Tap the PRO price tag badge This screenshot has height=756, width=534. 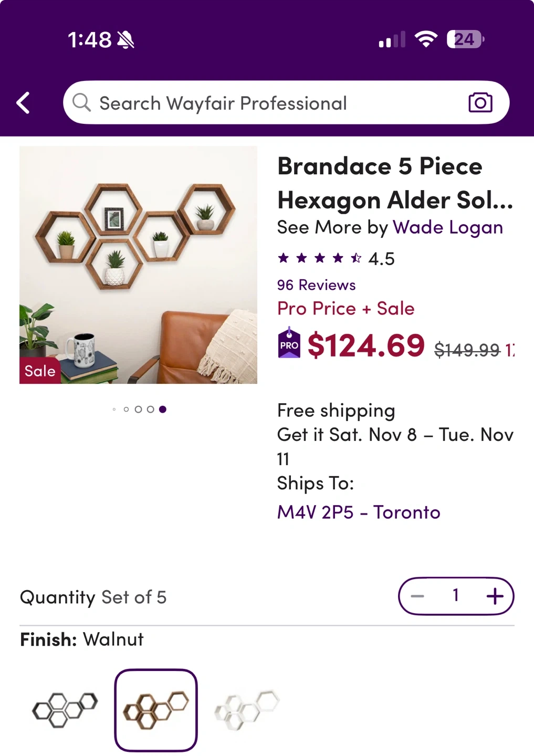pos(289,344)
